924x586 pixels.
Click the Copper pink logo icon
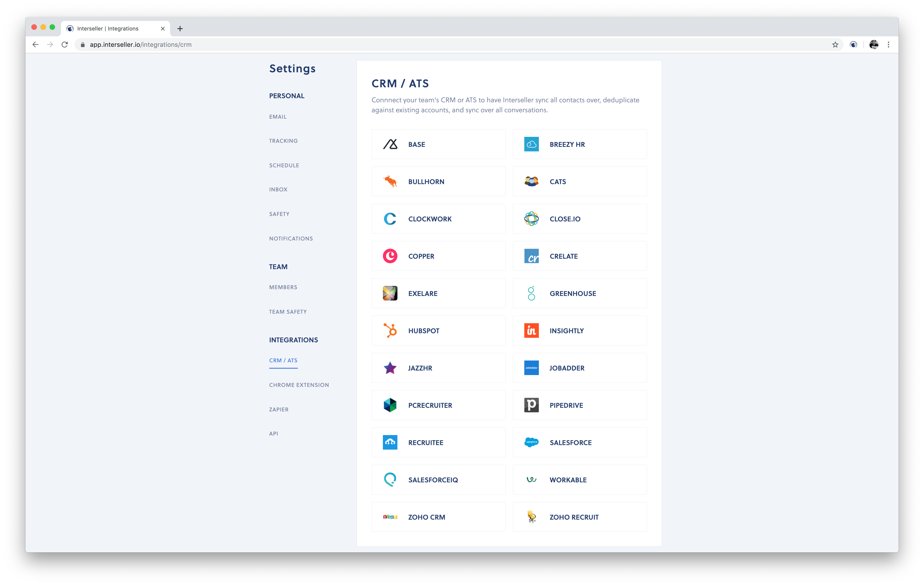[390, 256]
